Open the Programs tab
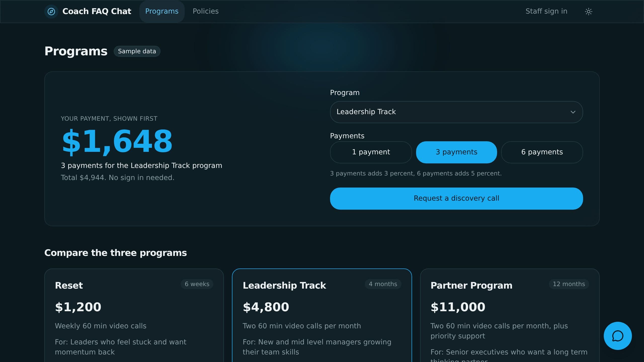Screen dimensions: 644x362 pyautogui.click(x=162, y=11)
